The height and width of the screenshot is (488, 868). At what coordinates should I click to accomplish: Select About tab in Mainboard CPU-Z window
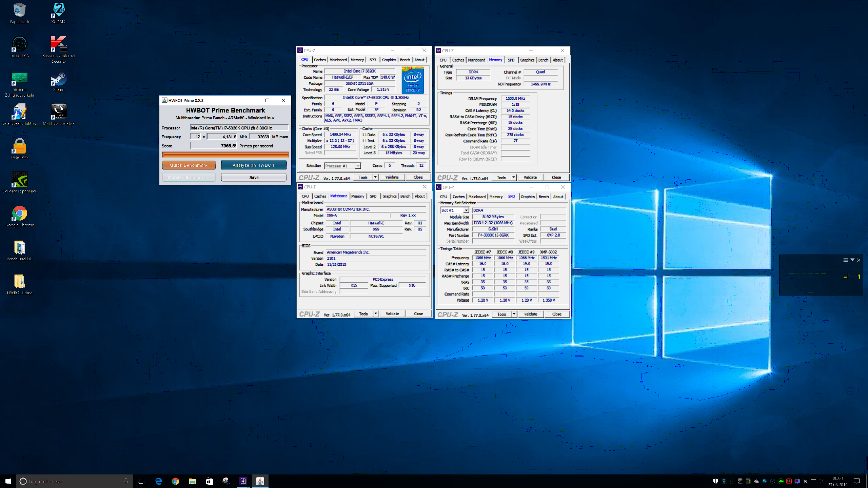coord(420,196)
